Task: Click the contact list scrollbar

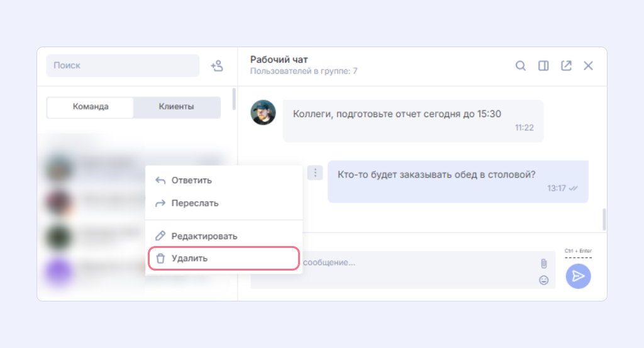Action: [x=234, y=99]
